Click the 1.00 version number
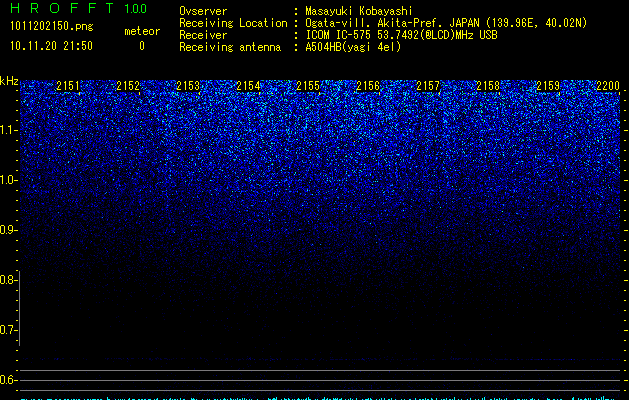629x400 pixels. [x=135, y=9]
